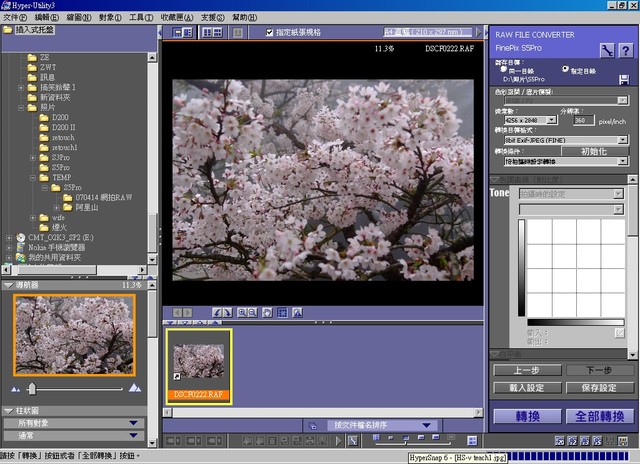The width and height of the screenshot is (640, 464).
Task: Click the HyperSnap 6 taskbar item
Action: [x=457, y=457]
